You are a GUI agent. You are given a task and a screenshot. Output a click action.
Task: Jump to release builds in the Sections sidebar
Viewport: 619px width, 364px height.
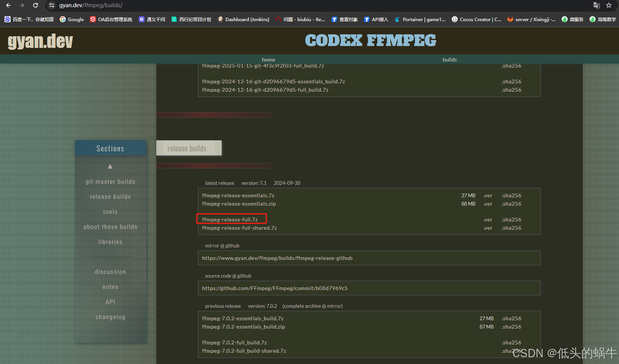click(x=110, y=197)
